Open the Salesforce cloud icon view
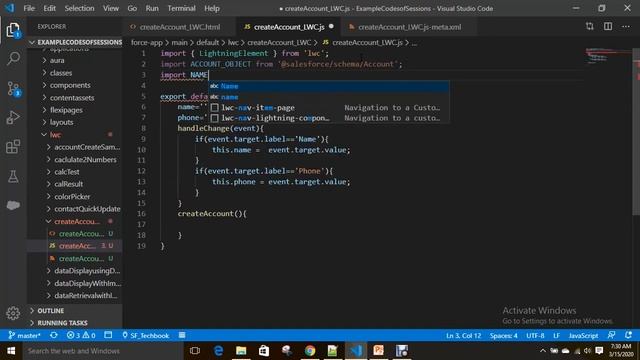The image size is (640, 360). pyautogui.click(x=13, y=205)
